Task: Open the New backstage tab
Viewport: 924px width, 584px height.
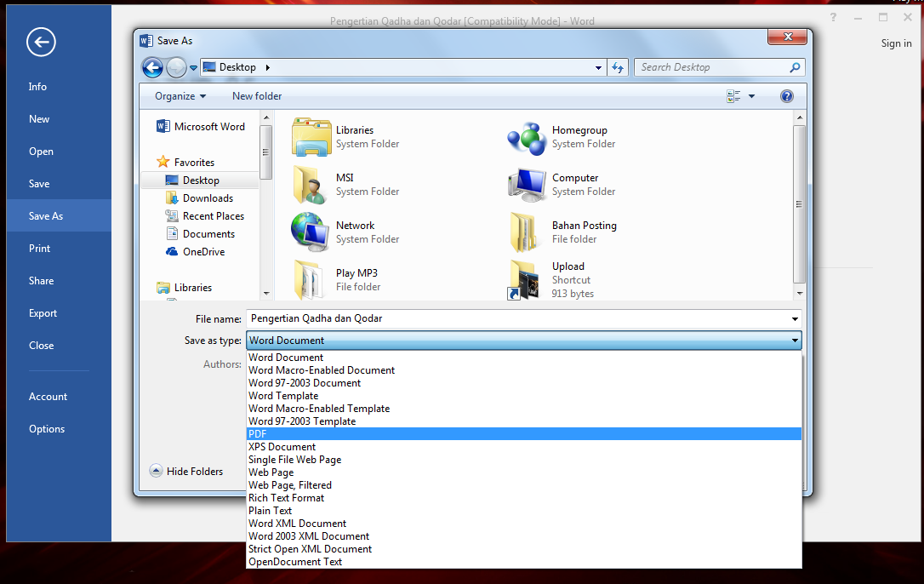Action: (59, 119)
